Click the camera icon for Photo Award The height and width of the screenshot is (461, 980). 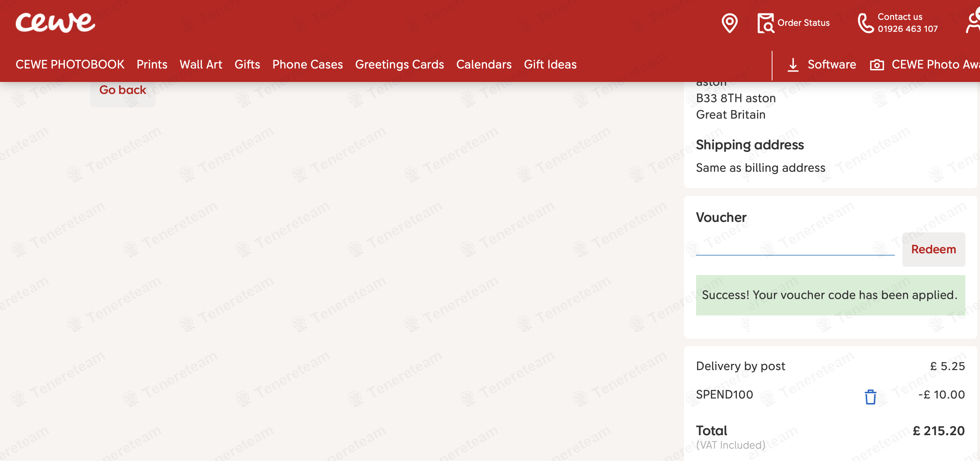[877, 65]
